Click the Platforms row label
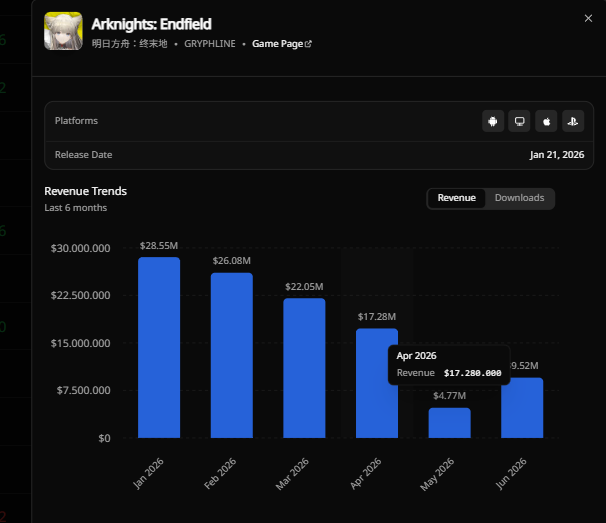The height and width of the screenshot is (523, 606). tap(76, 121)
